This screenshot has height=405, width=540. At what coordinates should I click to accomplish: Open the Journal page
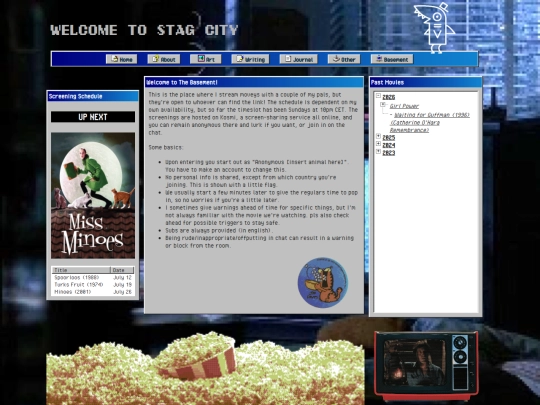point(299,59)
